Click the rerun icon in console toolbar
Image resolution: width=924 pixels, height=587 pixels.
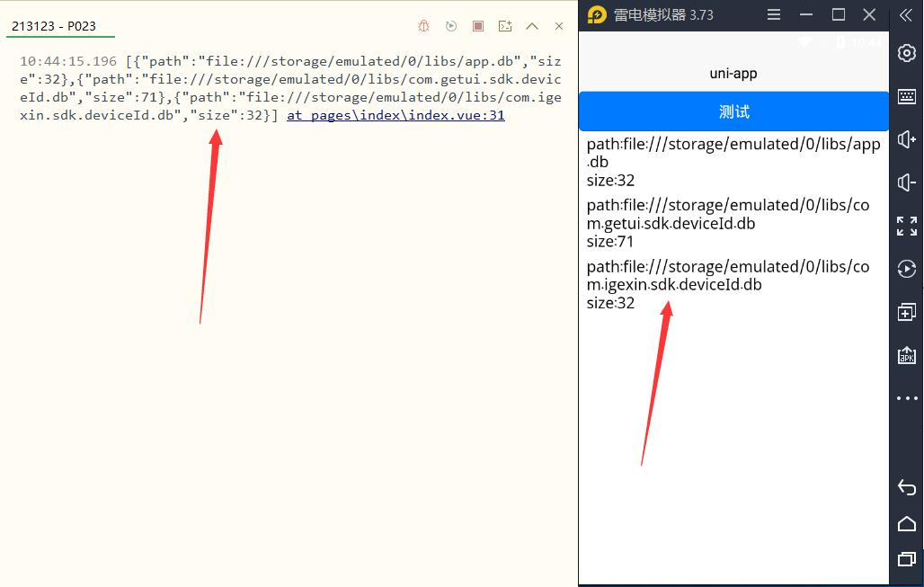click(451, 26)
